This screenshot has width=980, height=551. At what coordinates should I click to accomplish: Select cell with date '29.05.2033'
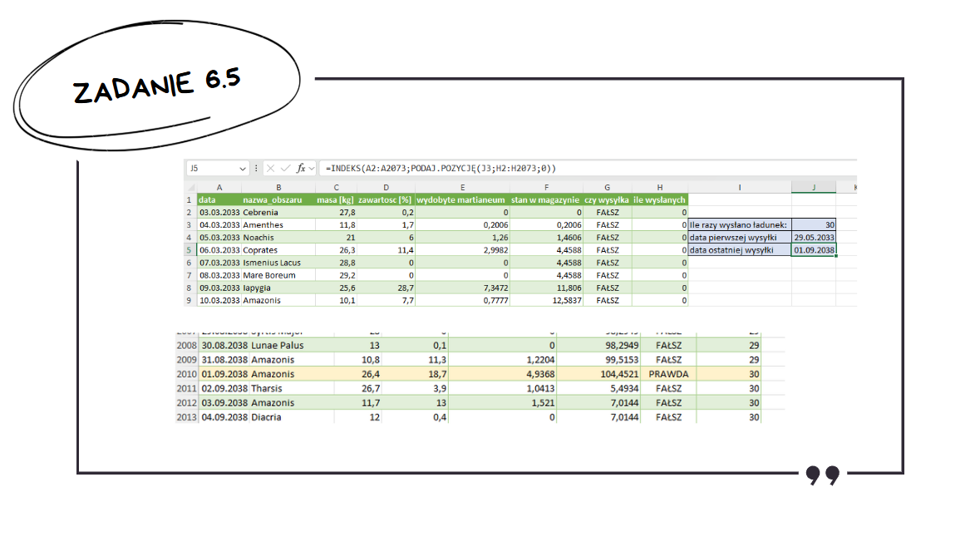(814, 238)
